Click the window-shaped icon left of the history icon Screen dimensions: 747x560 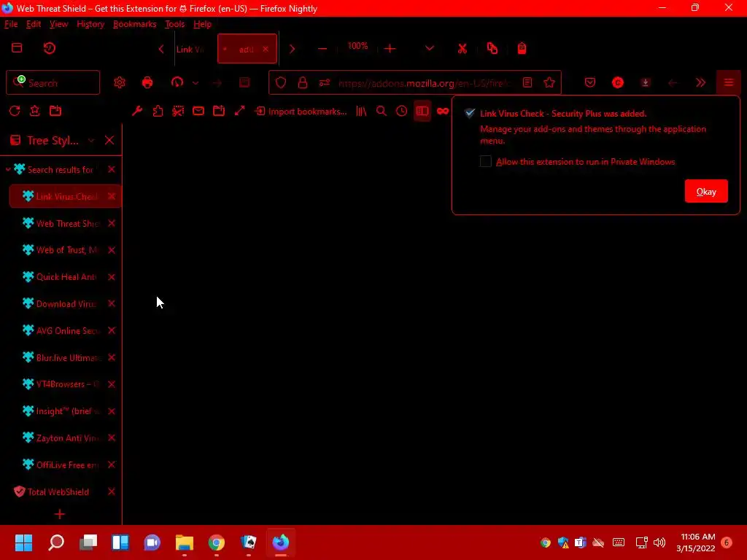click(x=17, y=47)
